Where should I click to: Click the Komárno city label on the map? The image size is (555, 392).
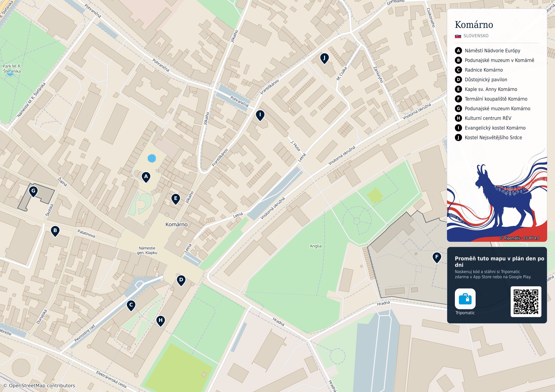coord(176,224)
